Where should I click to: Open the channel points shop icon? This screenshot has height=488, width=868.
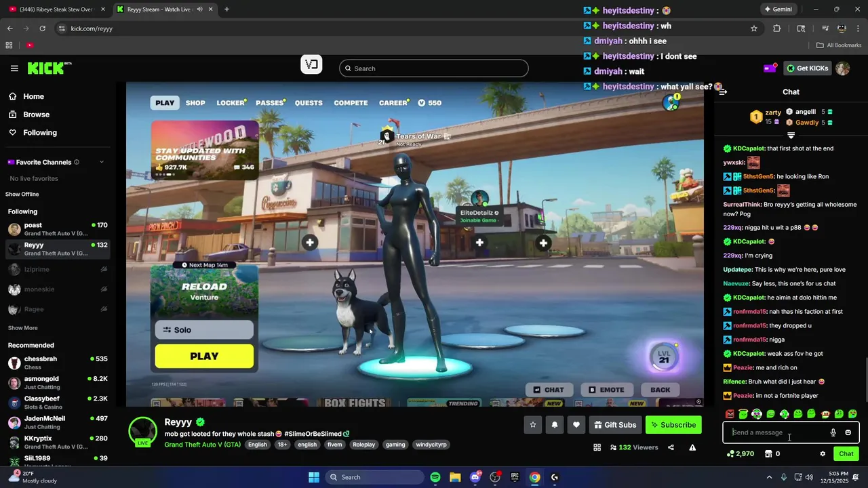click(768, 454)
